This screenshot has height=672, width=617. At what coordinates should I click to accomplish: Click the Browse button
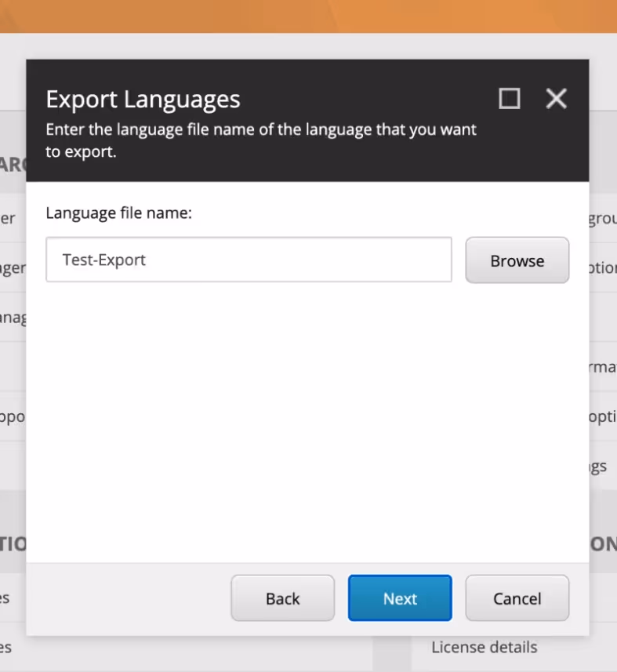point(517,260)
